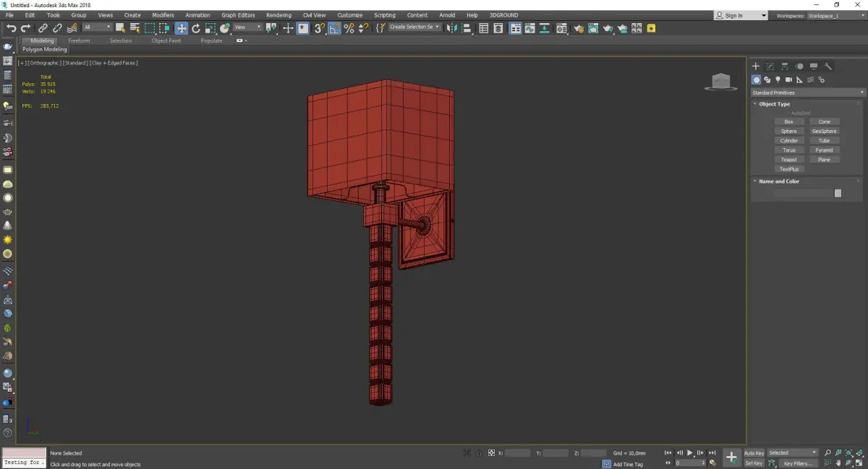The image size is (868, 469).
Task: Toggle the Set Key mode button
Action: (754, 463)
